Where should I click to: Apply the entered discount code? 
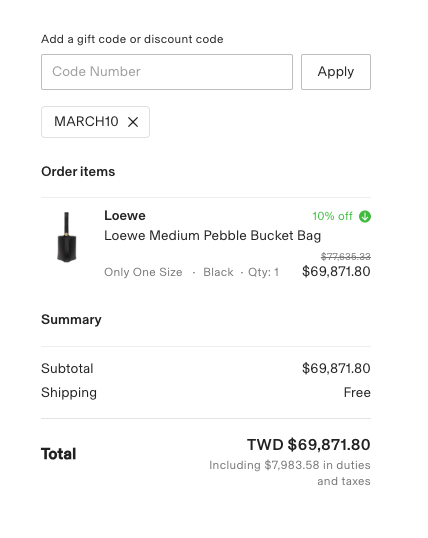point(336,72)
